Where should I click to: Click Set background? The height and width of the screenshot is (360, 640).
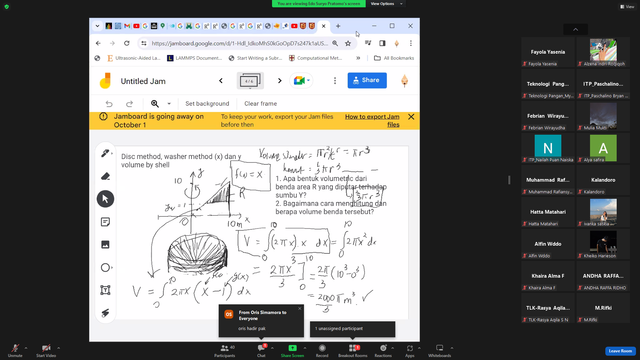click(x=207, y=104)
